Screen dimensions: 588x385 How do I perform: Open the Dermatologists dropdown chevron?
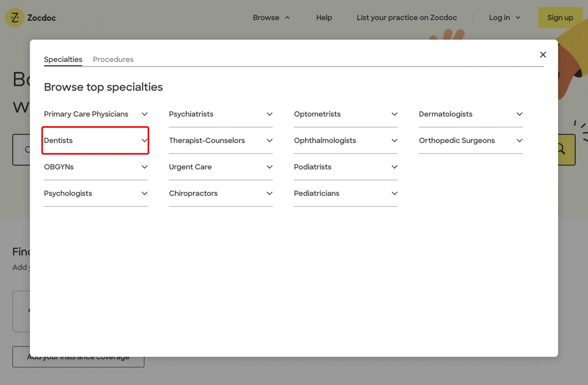(x=519, y=114)
